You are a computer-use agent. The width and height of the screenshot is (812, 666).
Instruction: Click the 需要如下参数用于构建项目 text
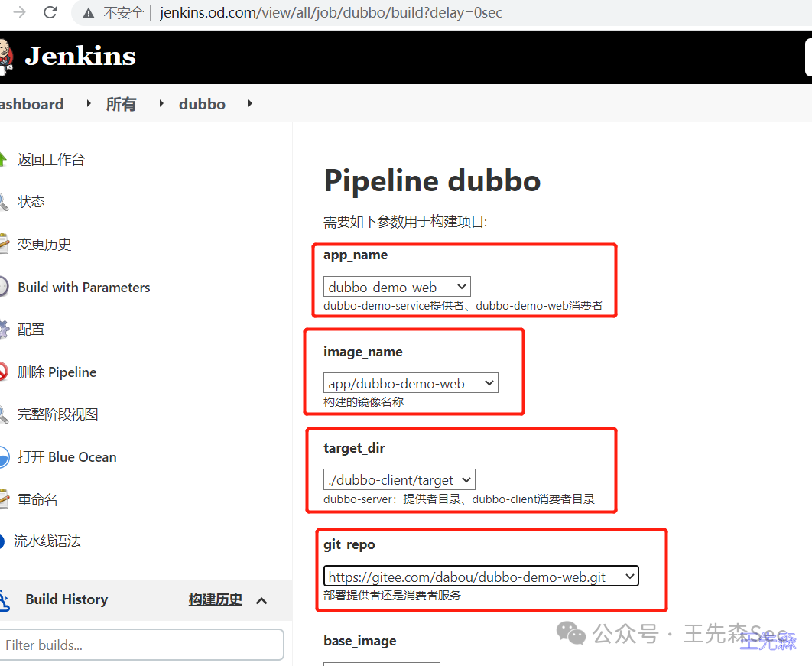405,222
